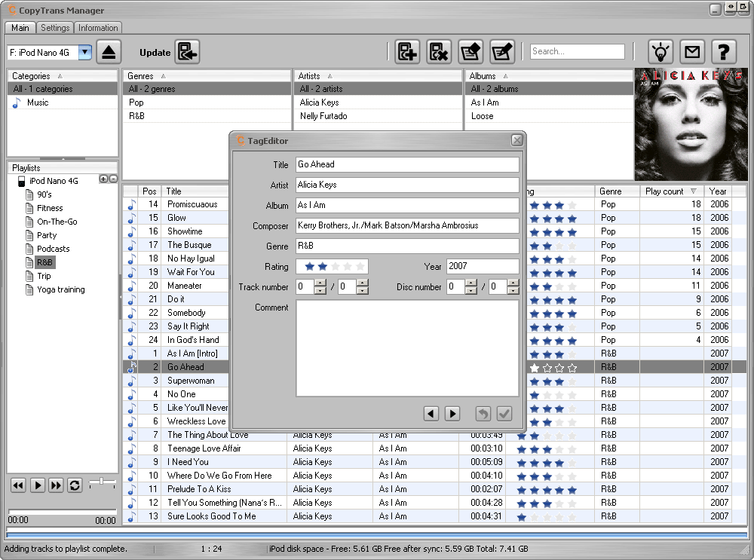Open the Settings tab
The image size is (754, 560).
point(55,28)
